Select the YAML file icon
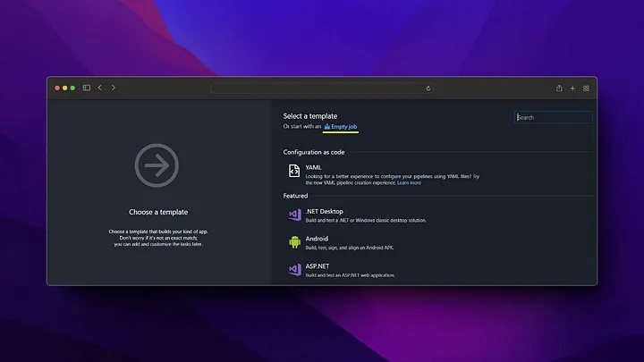Viewport: 644px width, 362px height. click(294, 171)
